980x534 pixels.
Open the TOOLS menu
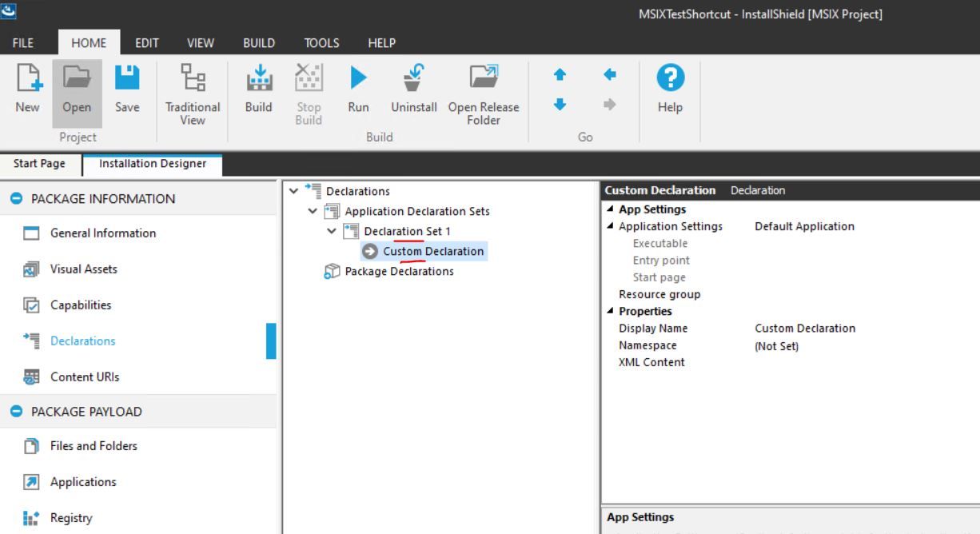point(321,42)
